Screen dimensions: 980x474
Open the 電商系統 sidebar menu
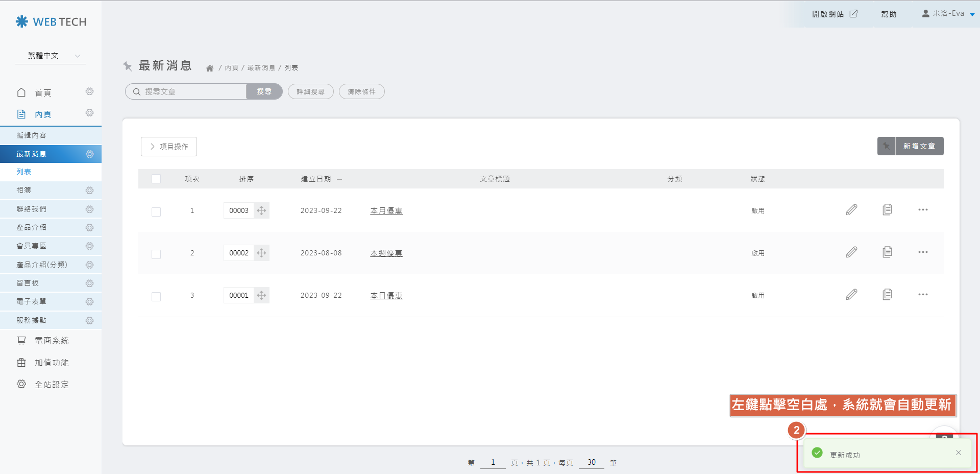tap(51, 341)
